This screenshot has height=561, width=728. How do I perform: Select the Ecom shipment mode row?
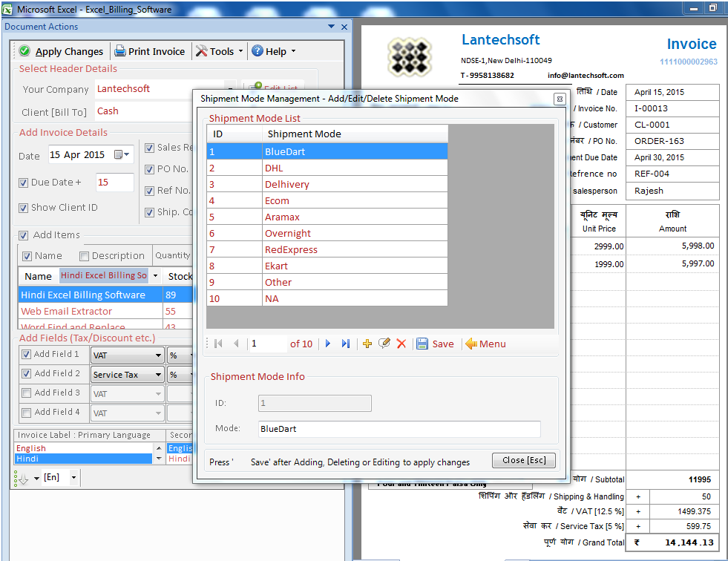[327, 200]
